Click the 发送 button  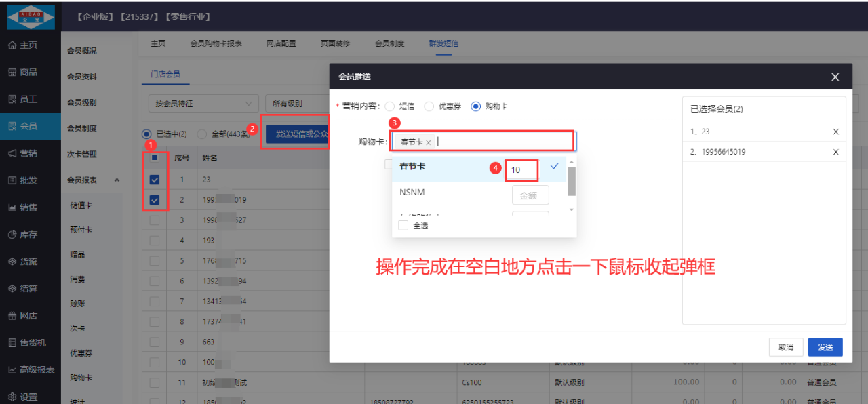(825, 347)
